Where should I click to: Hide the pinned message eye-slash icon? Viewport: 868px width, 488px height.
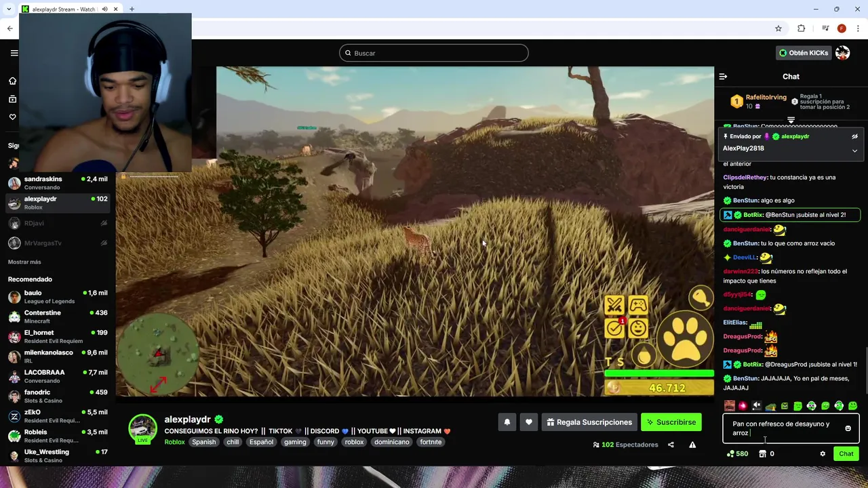click(854, 136)
